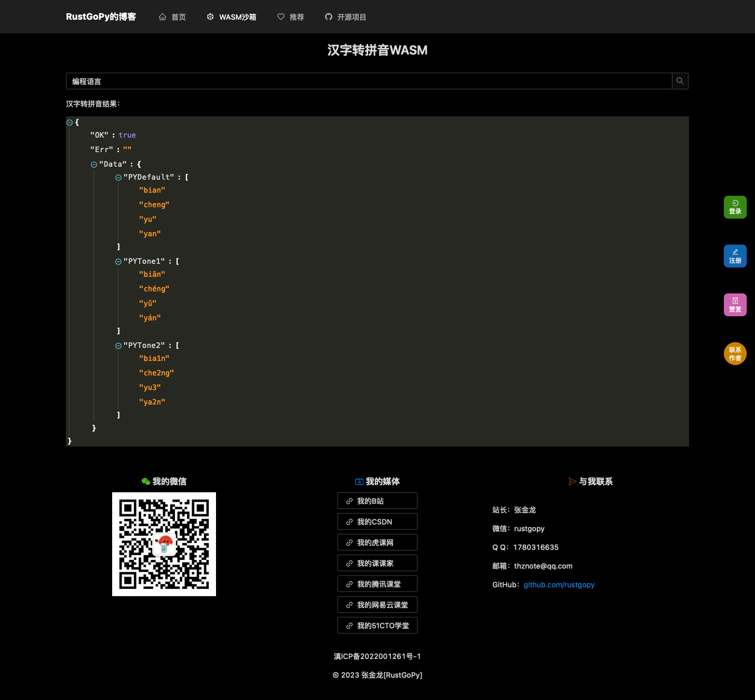
Task: Click the "yan" value in PYDefault
Action: 150,234
